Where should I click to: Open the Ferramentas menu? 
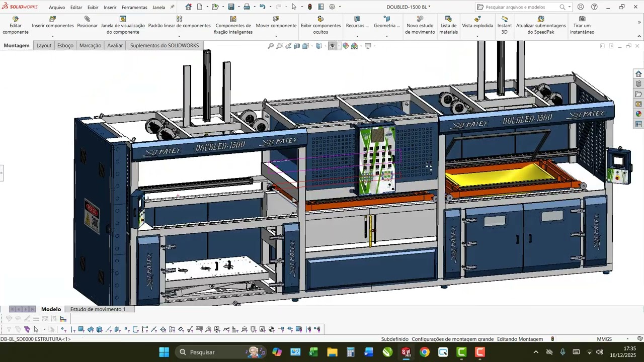point(134,8)
